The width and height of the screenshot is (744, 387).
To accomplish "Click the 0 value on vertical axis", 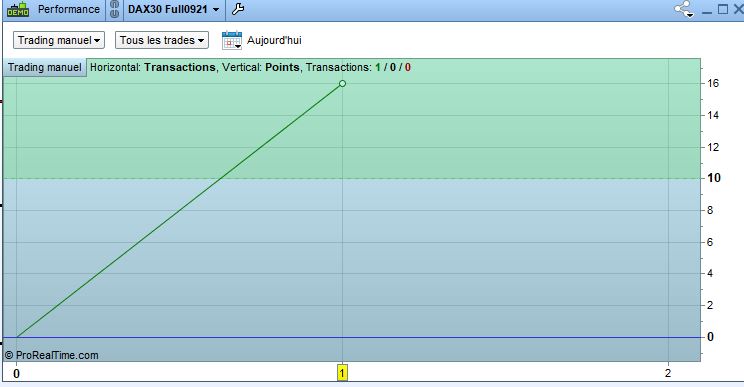I will coord(710,337).
